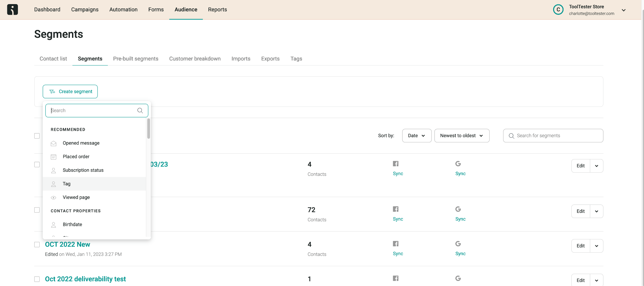Click Facebook Sync link in the 03/23 row

click(398, 174)
